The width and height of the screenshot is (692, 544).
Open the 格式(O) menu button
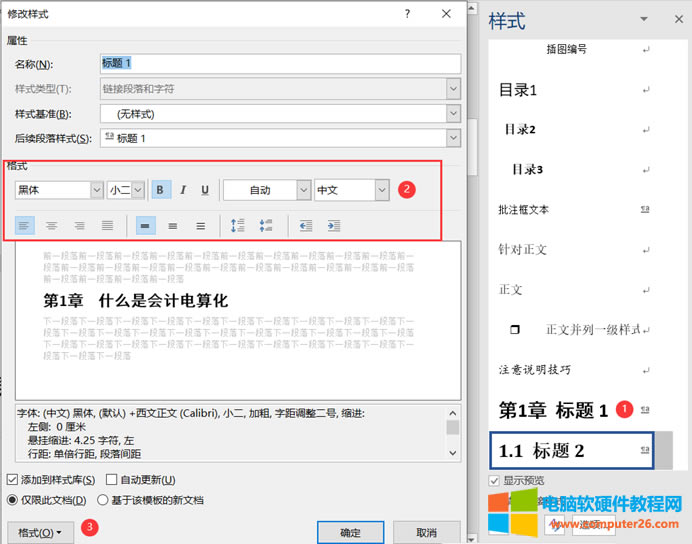[x=40, y=533]
